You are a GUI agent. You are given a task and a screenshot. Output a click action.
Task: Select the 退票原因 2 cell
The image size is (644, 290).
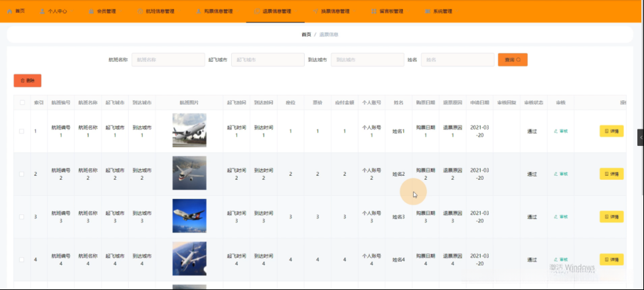(453, 174)
